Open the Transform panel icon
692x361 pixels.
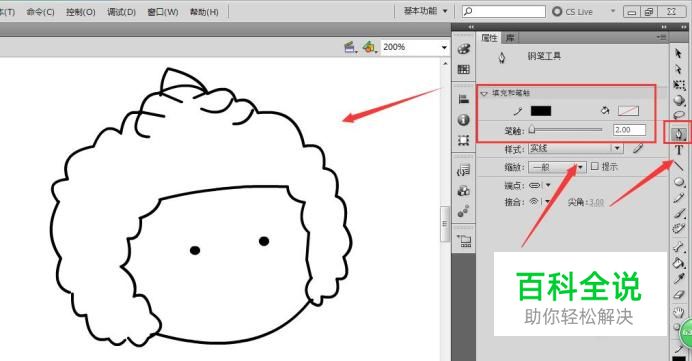[x=463, y=140]
